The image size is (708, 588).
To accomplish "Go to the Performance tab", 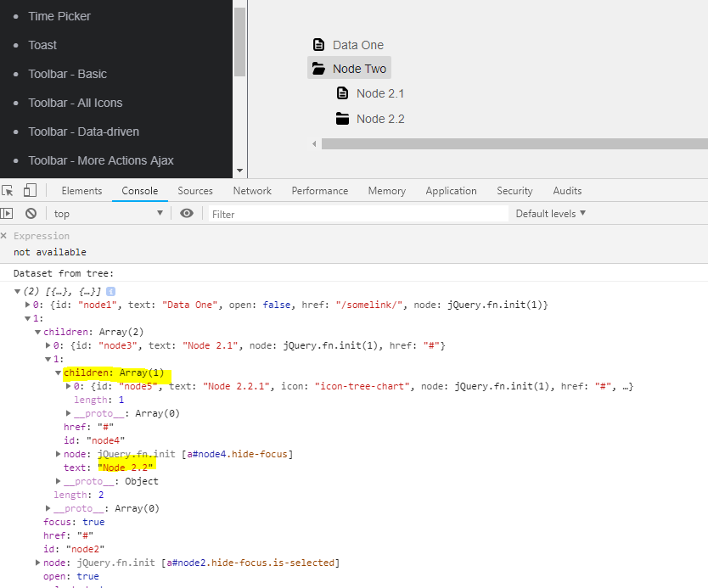I will point(320,191).
